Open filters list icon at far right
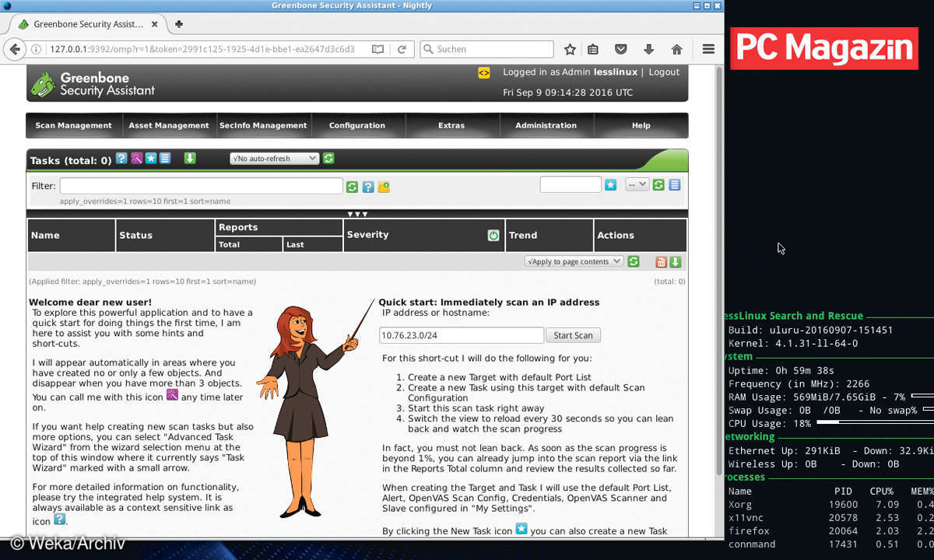This screenshot has width=934, height=560. [x=675, y=184]
